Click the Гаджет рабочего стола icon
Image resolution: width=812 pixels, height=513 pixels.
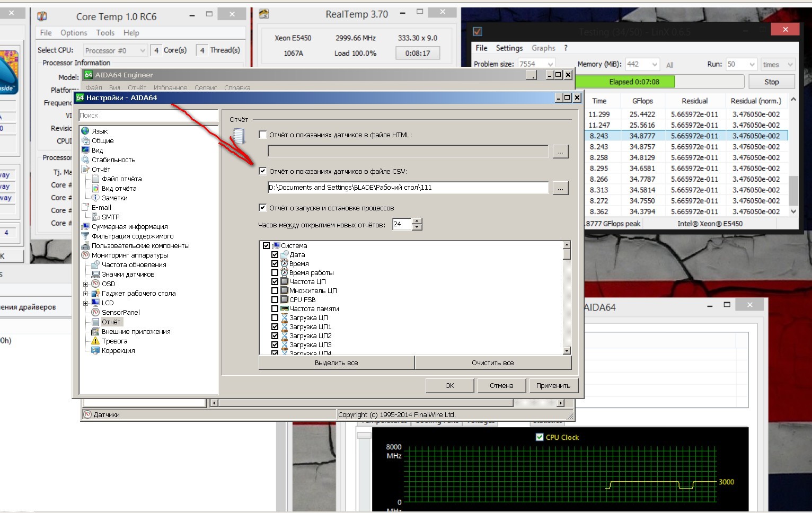click(96, 293)
